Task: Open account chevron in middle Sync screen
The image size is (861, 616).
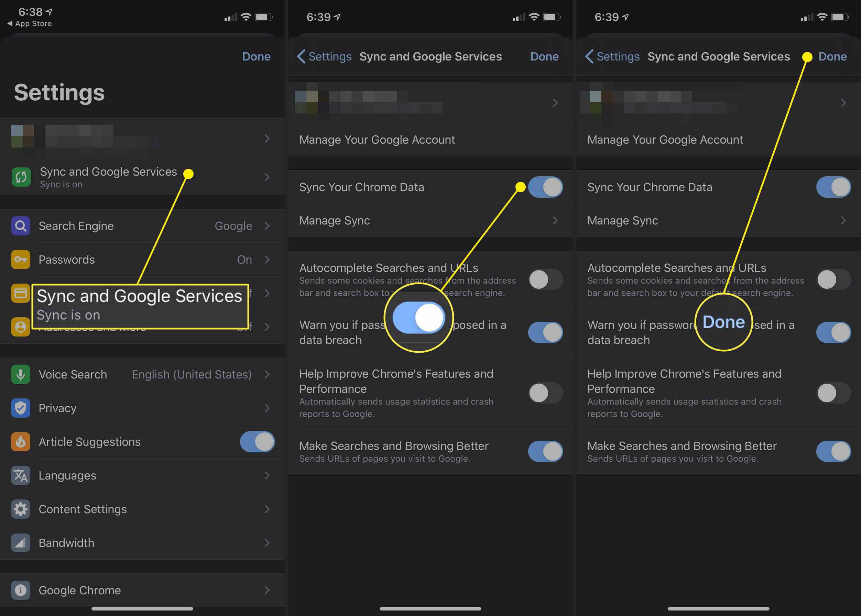Action: (555, 103)
